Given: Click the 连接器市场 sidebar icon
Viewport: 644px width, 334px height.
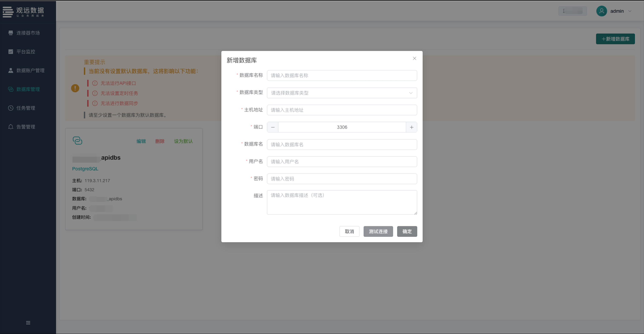Looking at the screenshot, I should click(x=10, y=33).
